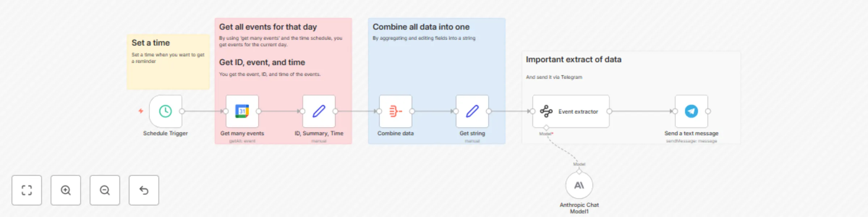This screenshot has width=868, height=217.
Task: Click the fit-to-view canvas control
Action: 27,190
